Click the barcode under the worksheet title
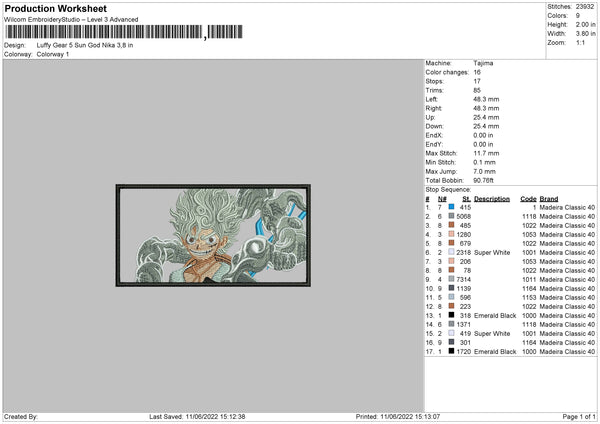This screenshot has height=424, width=600. point(124,32)
